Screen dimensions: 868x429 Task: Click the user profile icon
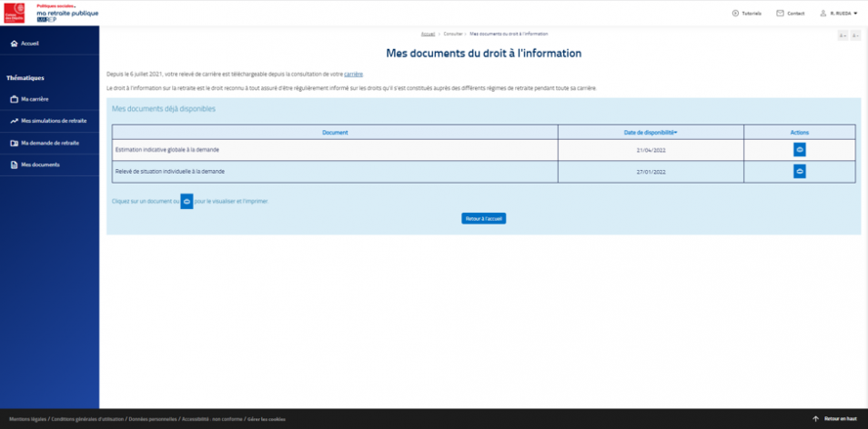click(x=823, y=14)
